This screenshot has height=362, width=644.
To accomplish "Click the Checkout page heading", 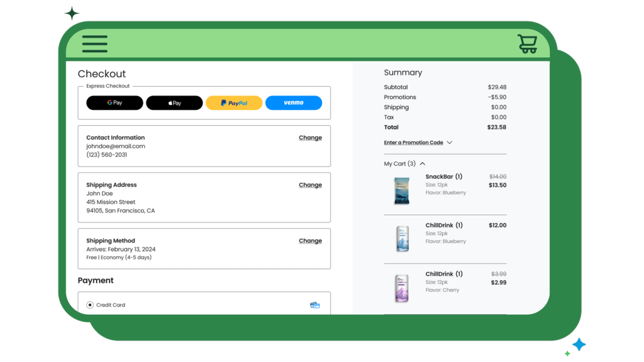I will [x=102, y=74].
